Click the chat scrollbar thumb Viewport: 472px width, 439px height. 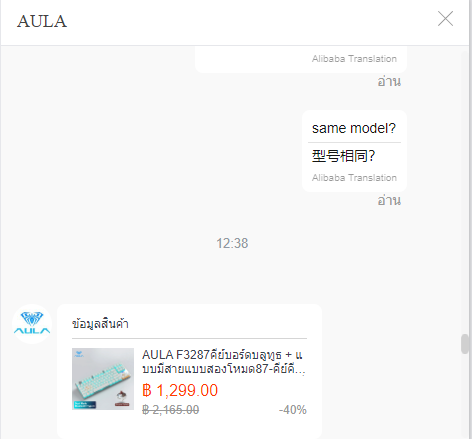tap(465, 344)
